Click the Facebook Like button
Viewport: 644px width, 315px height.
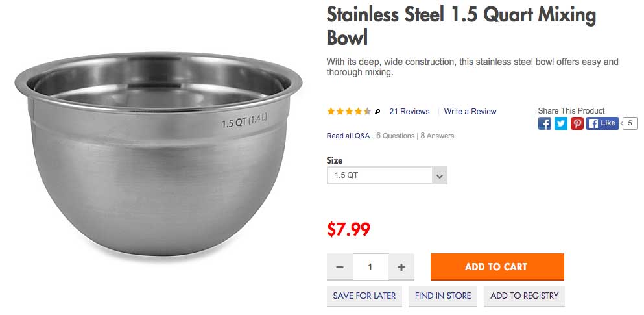602,123
